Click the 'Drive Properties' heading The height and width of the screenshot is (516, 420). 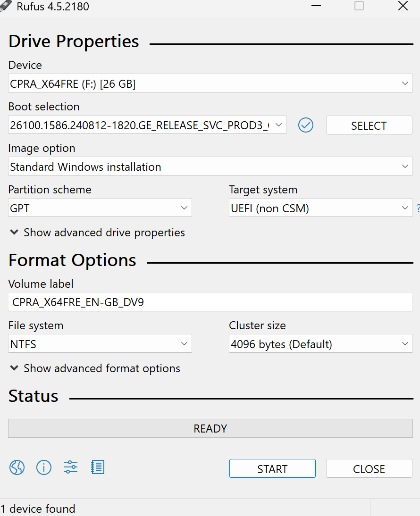tap(74, 42)
